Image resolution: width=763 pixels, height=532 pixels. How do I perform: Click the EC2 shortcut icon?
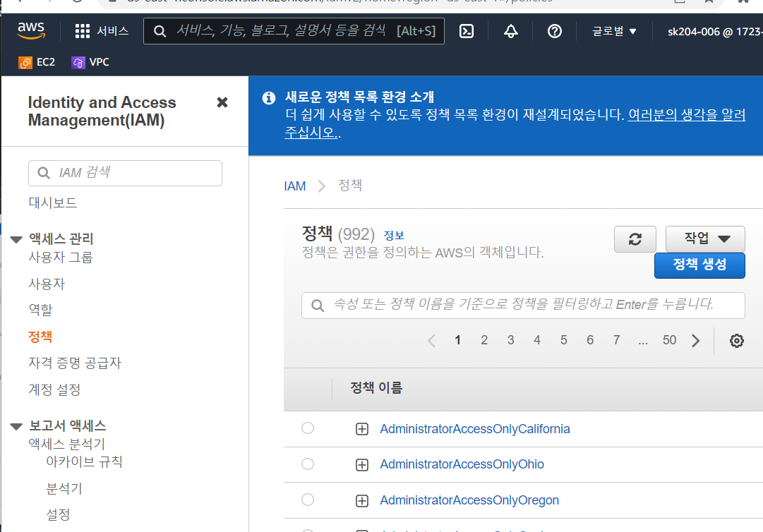click(25, 62)
